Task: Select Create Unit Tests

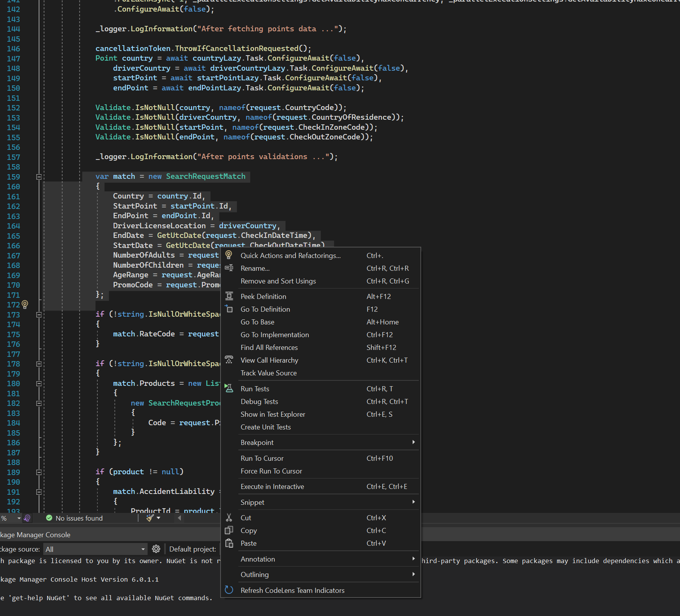Action: pyautogui.click(x=321, y=427)
